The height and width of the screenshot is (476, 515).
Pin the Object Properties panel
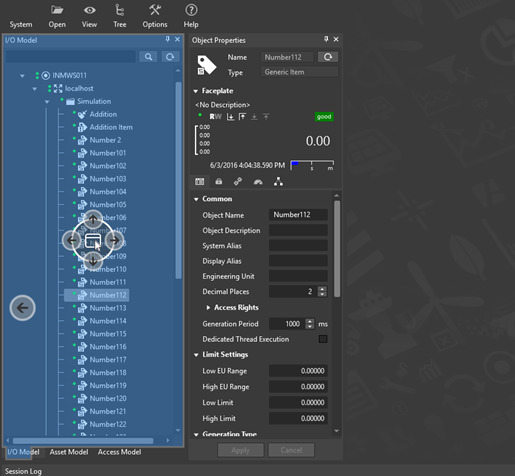click(x=326, y=39)
